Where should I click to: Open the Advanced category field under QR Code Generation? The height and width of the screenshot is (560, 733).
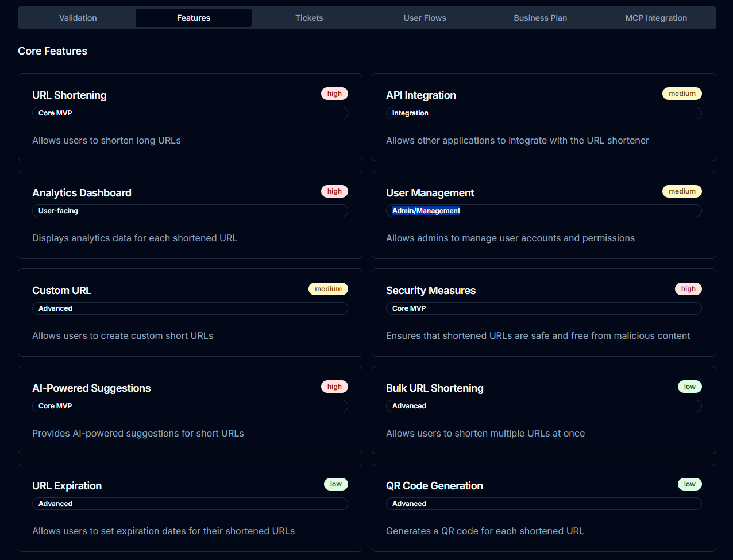pyautogui.click(x=544, y=504)
